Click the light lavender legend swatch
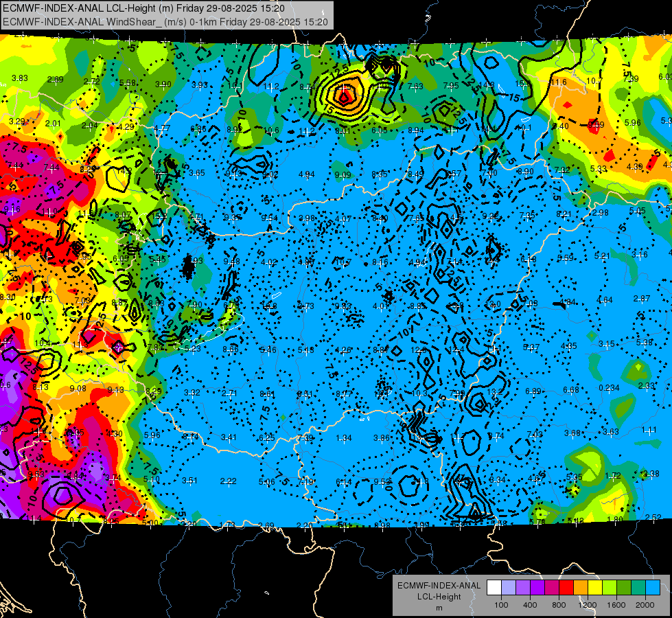The width and height of the screenshot is (672, 618). click(509, 588)
